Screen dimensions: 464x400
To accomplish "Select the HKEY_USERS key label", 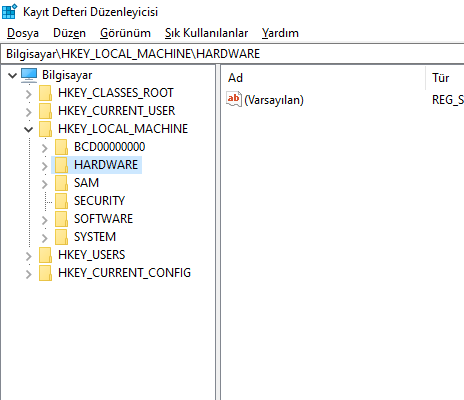I will [x=92, y=255].
